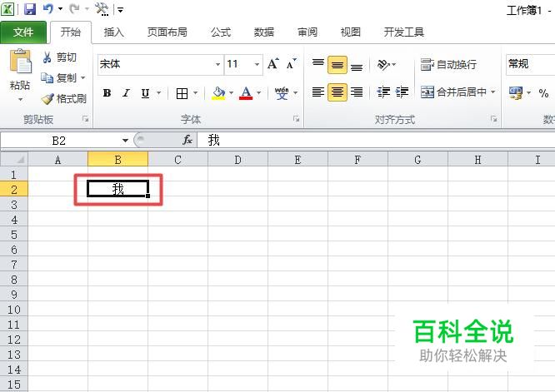Click the Increase Indent icon
555x392 pixels.
tap(402, 92)
